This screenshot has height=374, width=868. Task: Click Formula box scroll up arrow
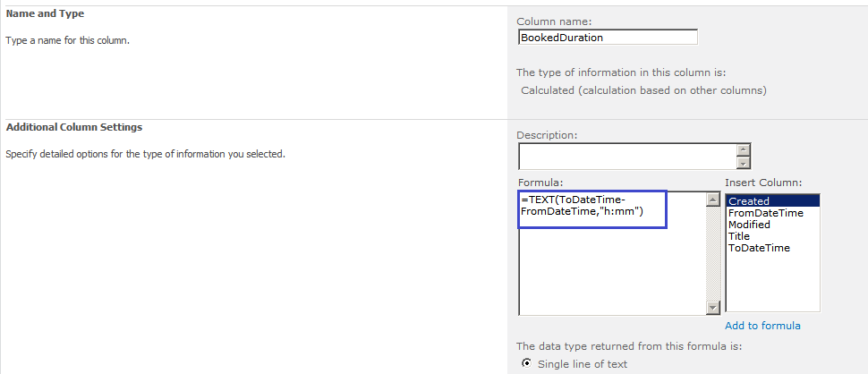click(713, 199)
